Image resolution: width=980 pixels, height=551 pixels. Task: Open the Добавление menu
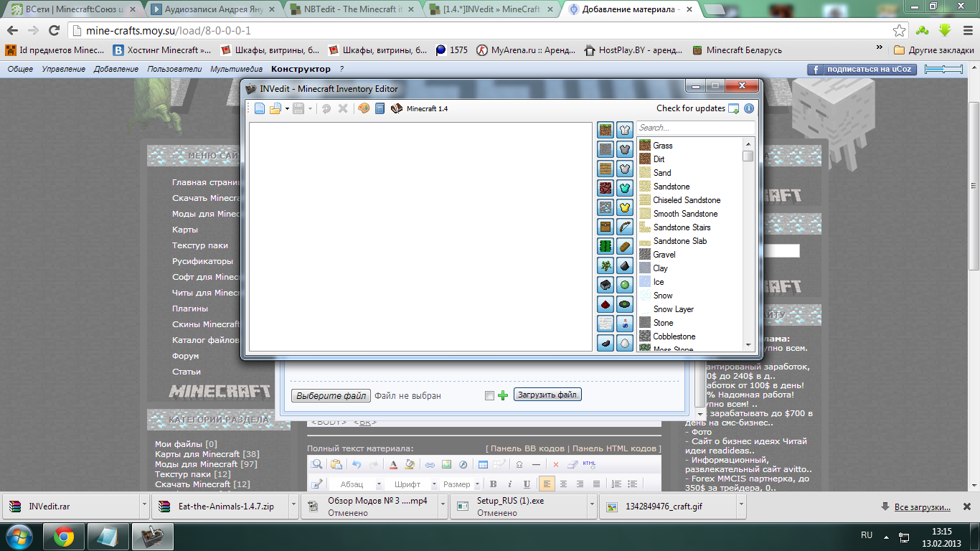pyautogui.click(x=116, y=69)
